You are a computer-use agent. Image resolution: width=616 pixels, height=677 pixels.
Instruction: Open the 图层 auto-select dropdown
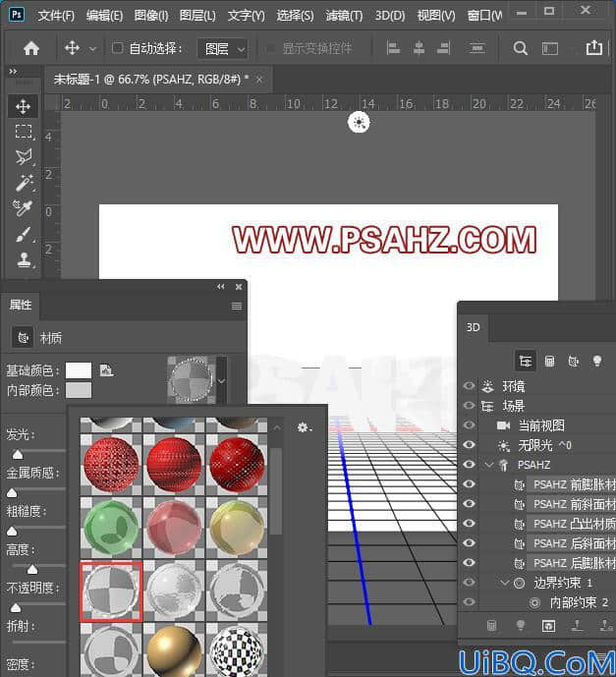223,48
